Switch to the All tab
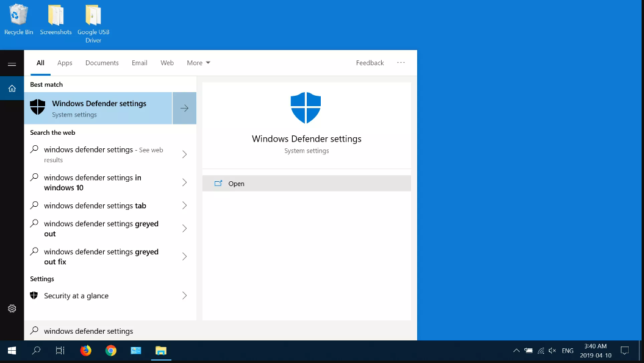This screenshot has width=644, height=363. click(40, 63)
